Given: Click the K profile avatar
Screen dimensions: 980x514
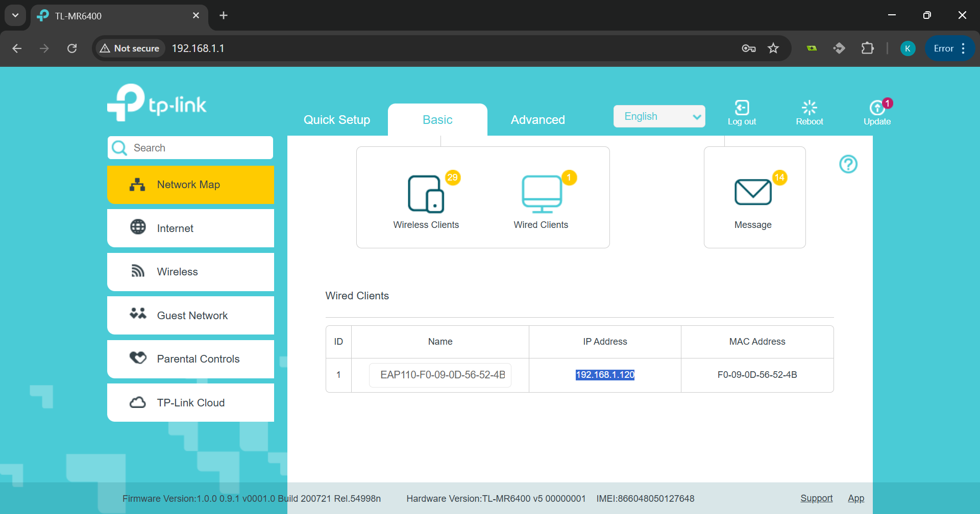Looking at the screenshot, I should pyautogui.click(x=908, y=48).
